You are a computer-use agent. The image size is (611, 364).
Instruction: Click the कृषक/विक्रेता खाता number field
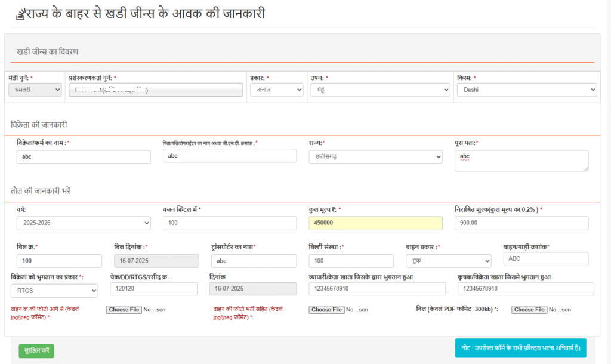(x=526, y=289)
